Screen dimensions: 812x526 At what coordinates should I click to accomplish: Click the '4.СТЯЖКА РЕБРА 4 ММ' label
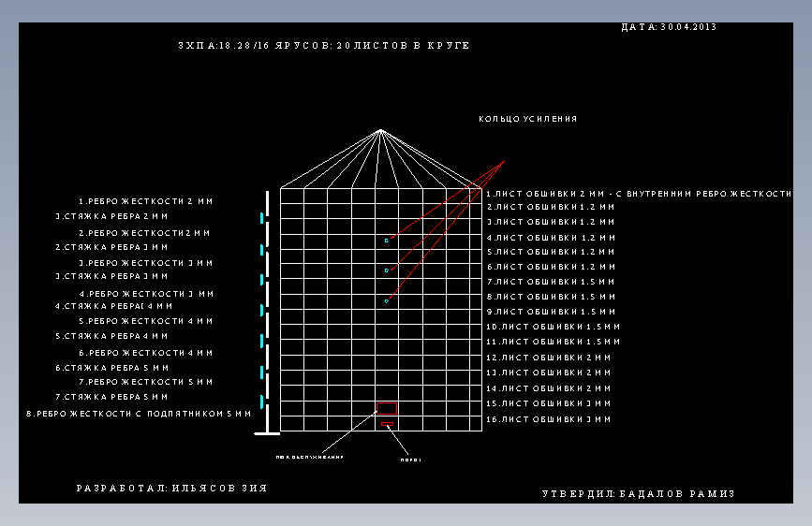coord(113,306)
